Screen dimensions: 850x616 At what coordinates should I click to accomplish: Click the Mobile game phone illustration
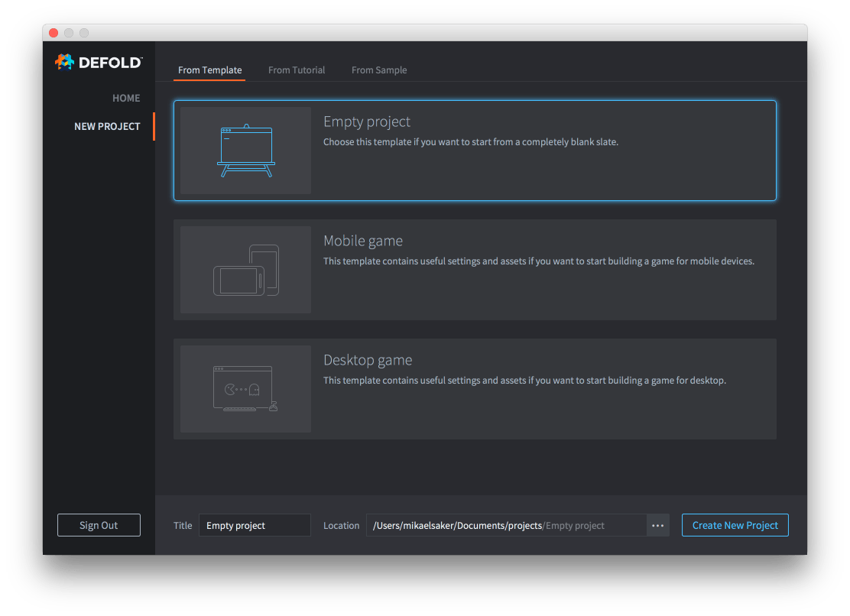click(237, 281)
